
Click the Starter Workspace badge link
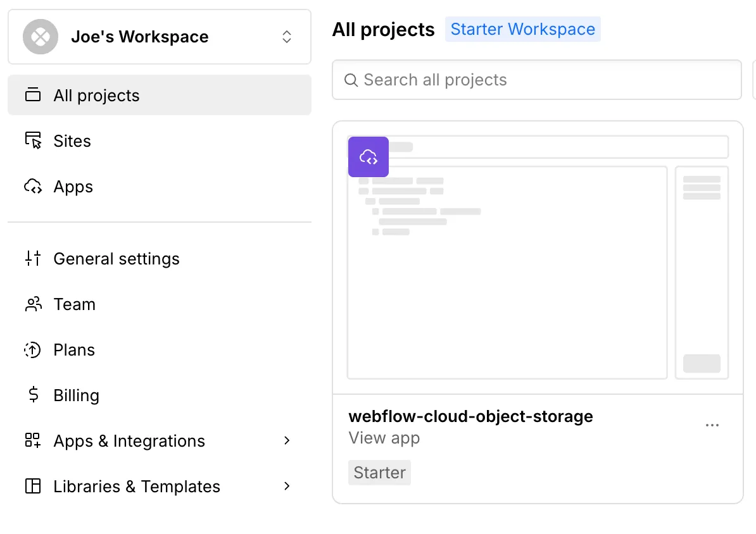[522, 29]
